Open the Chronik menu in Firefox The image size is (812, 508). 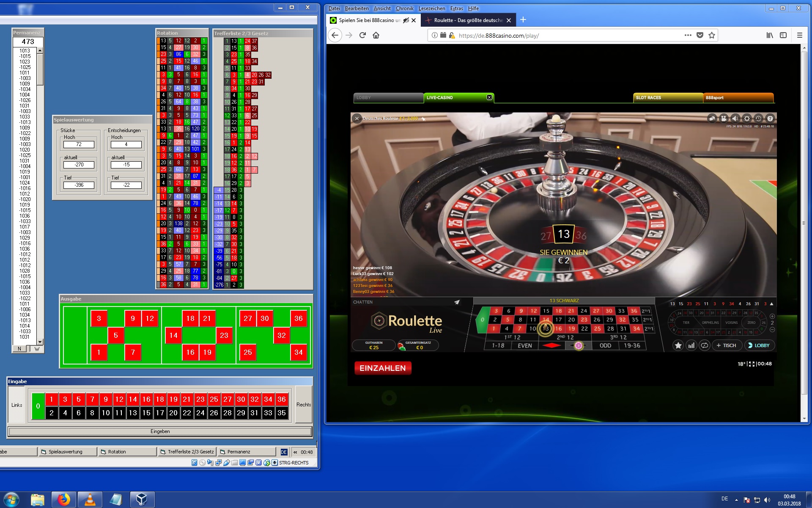[x=404, y=8]
